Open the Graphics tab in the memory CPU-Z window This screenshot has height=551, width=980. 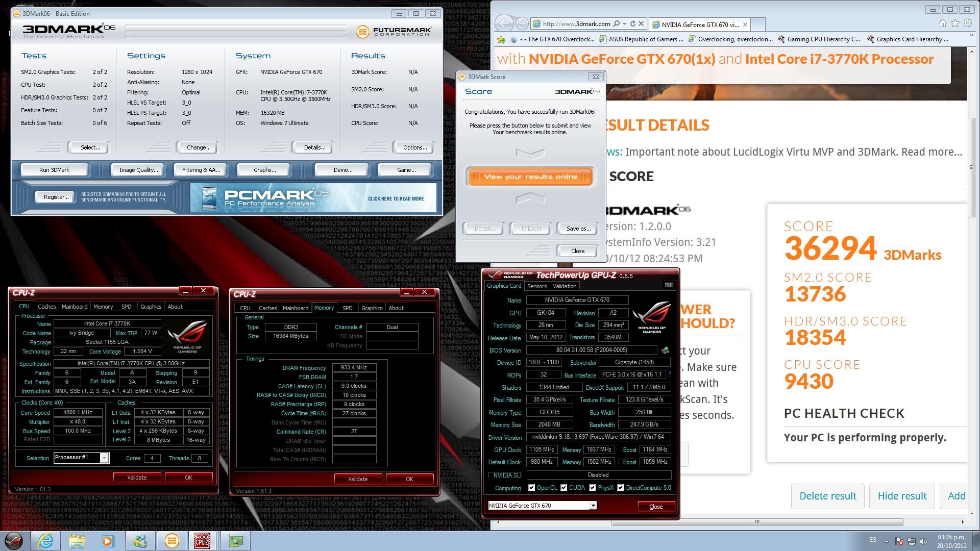pos(372,308)
